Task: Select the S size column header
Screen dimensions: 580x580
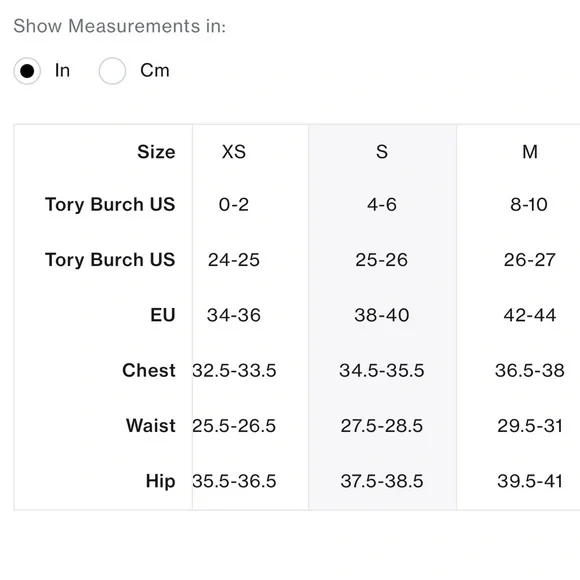Action: 382,152
